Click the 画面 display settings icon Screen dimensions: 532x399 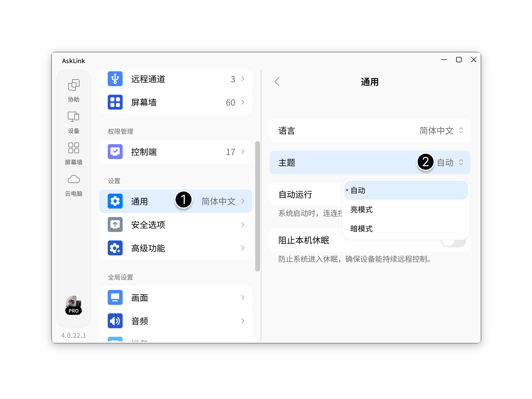[x=115, y=297]
